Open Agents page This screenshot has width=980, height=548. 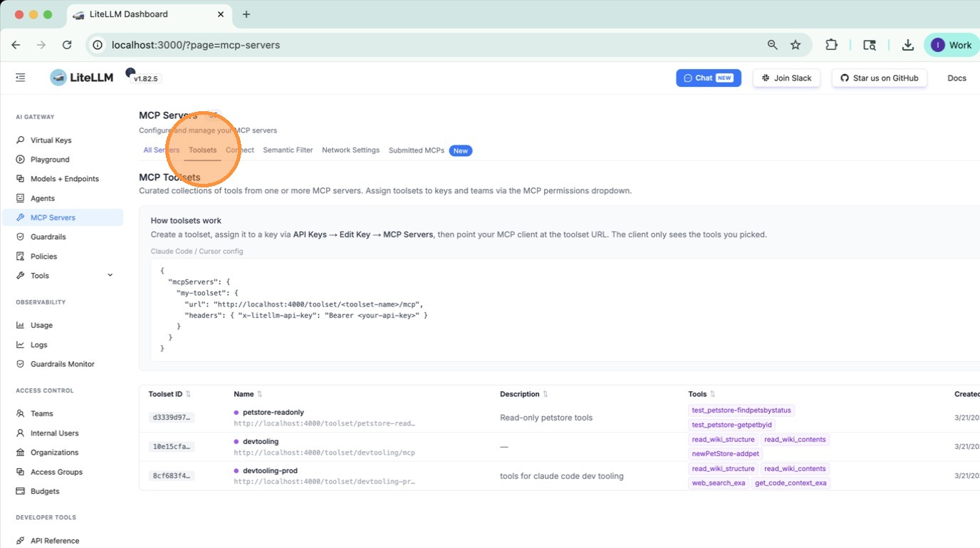tap(43, 198)
